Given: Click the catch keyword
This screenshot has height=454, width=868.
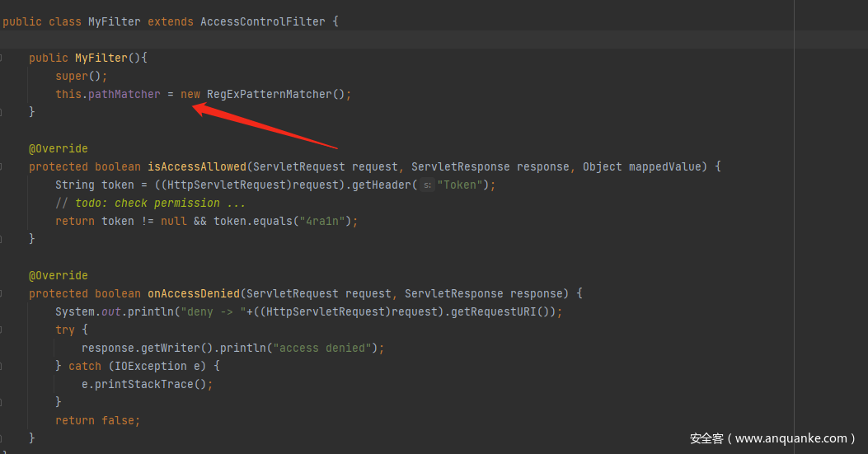Looking at the screenshot, I should pyautogui.click(x=85, y=366).
